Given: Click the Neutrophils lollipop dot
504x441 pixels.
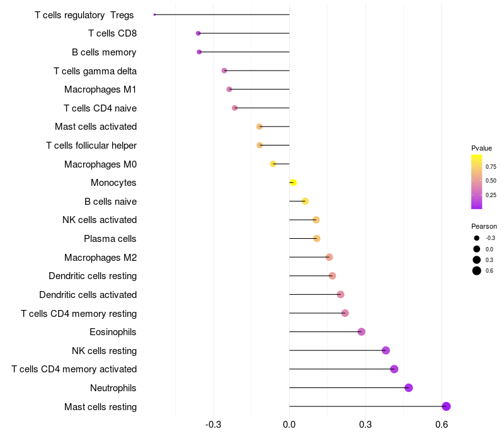Looking at the screenshot, I should pos(408,387).
